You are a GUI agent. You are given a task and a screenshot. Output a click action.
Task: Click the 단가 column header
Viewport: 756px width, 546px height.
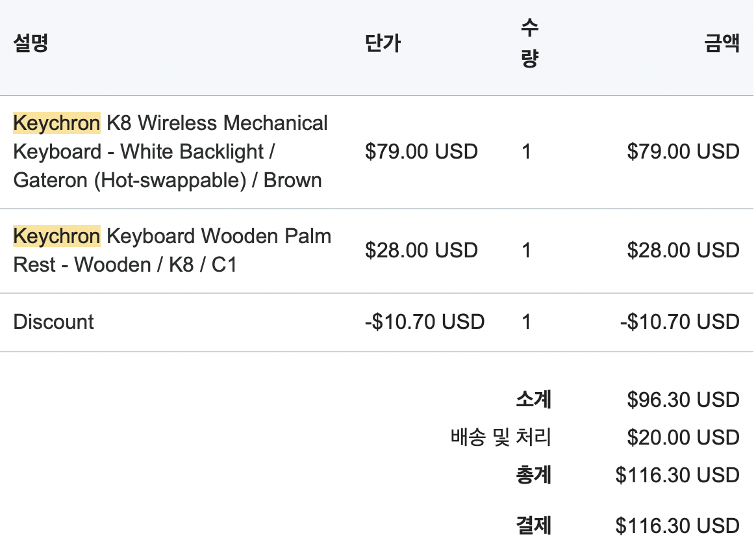[383, 44]
